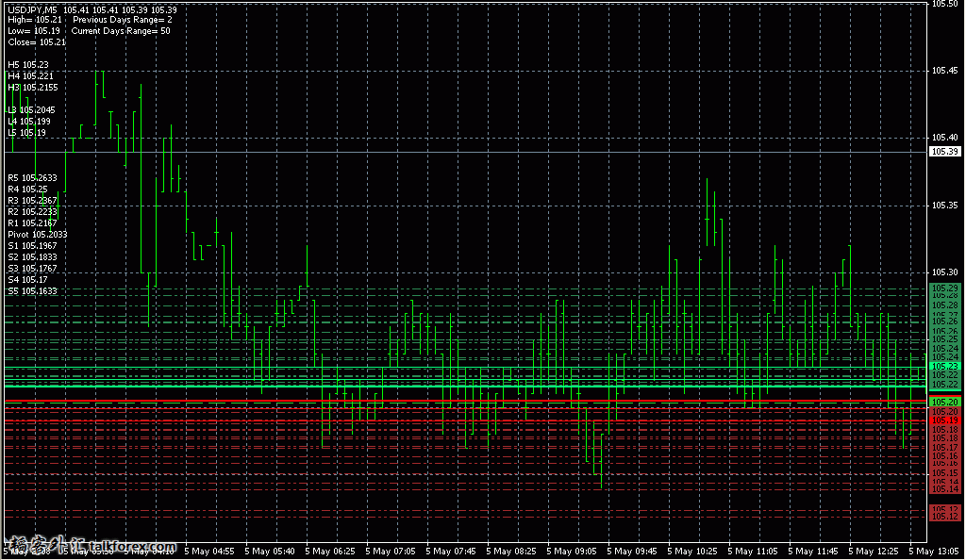966x560 pixels.
Task: Click 'Previous Days Range= 2' label
Action: click(123, 20)
